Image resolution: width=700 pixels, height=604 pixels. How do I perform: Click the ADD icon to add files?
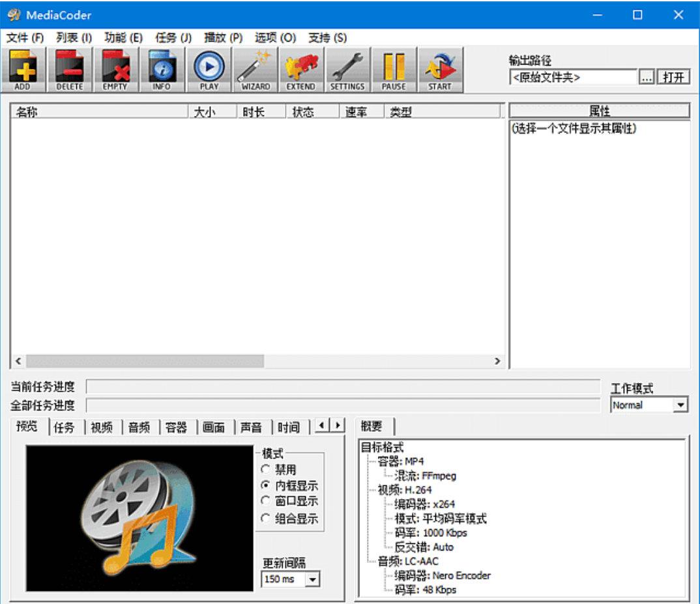[x=23, y=68]
